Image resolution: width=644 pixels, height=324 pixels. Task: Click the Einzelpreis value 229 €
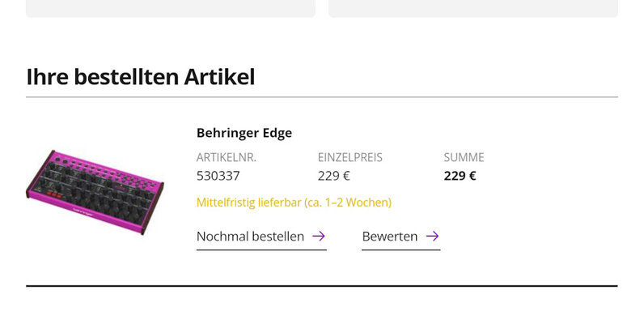(333, 176)
